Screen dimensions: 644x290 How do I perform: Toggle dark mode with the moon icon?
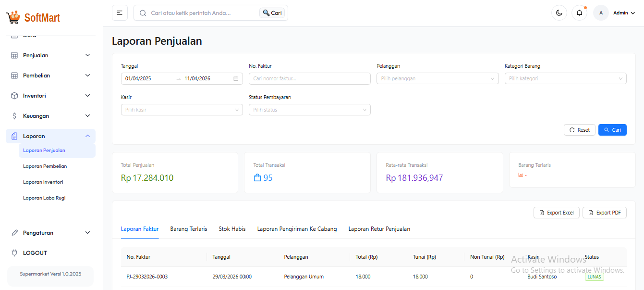tap(559, 13)
